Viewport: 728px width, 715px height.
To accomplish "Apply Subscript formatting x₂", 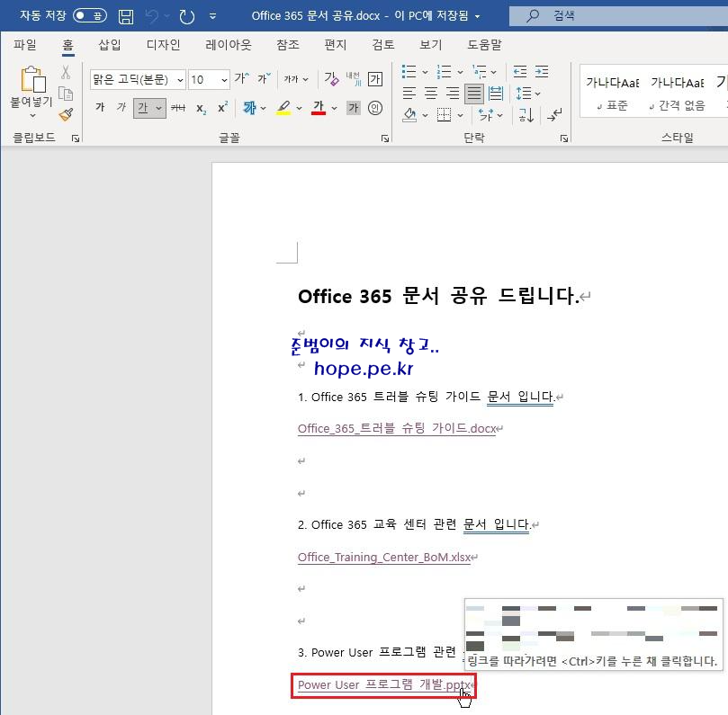I will 201,109.
